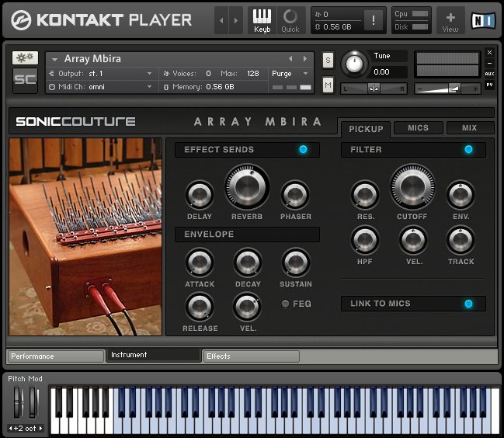
Task: Click the filter CUTOFF knob
Action: (412, 187)
